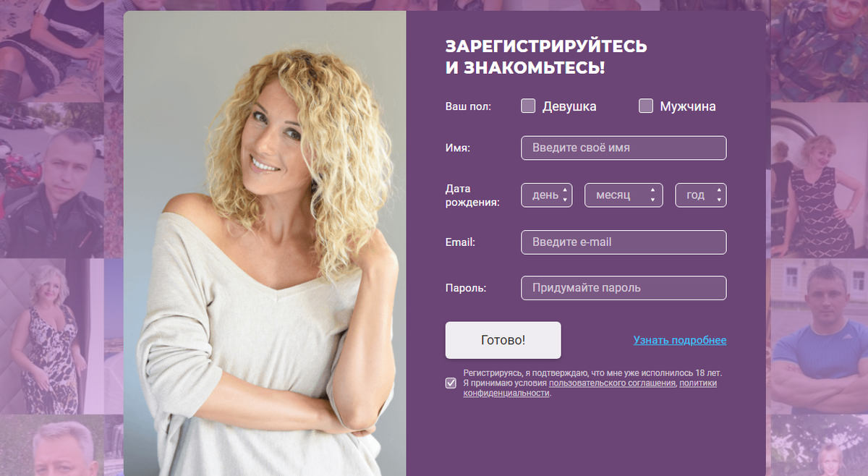
Task: Follow the Узнать подробнее link
Action: 680,340
